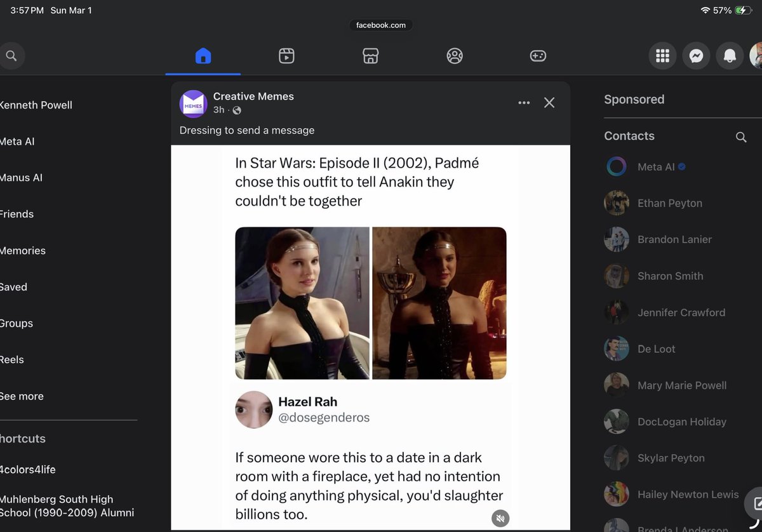Click the facebook.com address pill

[381, 25]
